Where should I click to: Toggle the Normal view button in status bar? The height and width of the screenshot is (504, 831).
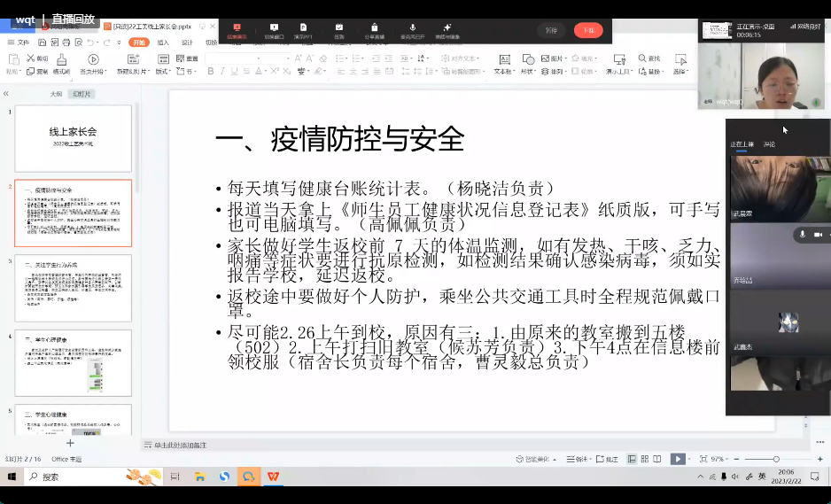pos(632,459)
